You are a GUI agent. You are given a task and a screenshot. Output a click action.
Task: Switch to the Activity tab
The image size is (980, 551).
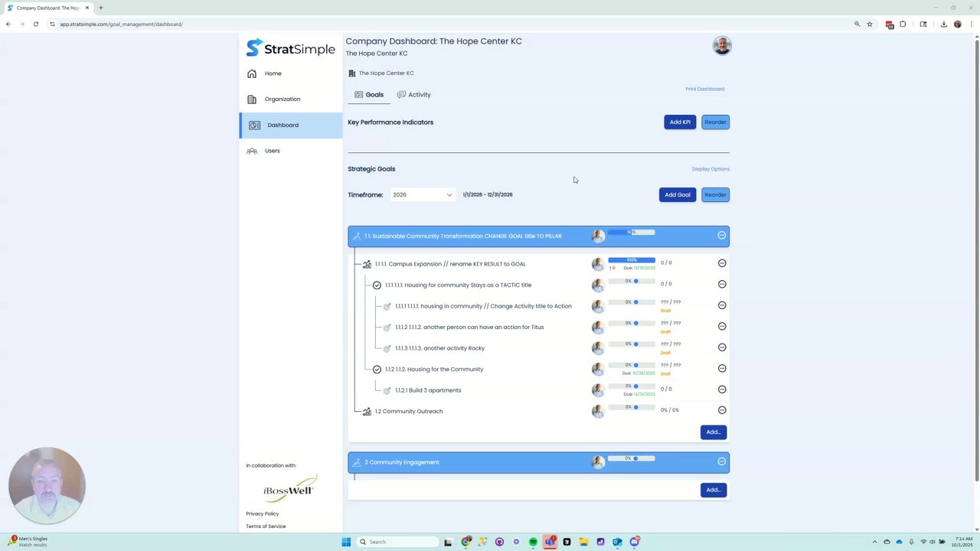tap(413, 95)
